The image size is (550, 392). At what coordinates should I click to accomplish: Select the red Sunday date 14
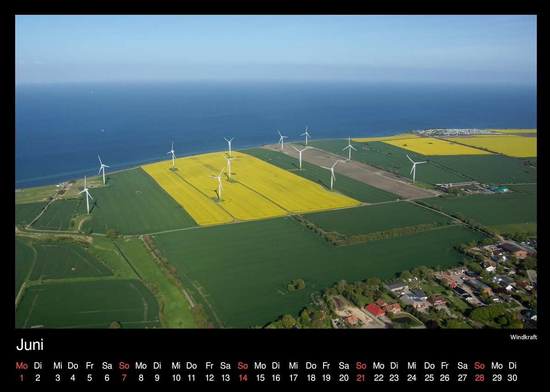(243, 378)
